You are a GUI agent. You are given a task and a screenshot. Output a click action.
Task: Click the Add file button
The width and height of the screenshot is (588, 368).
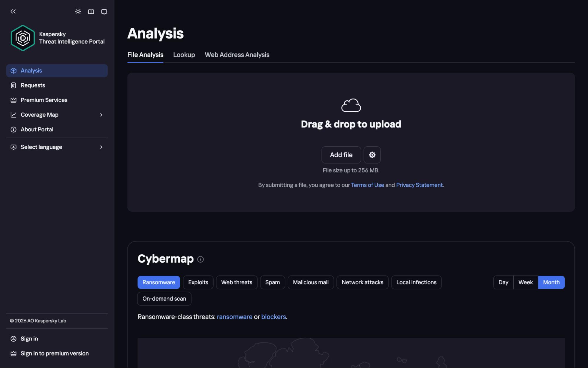(341, 155)
